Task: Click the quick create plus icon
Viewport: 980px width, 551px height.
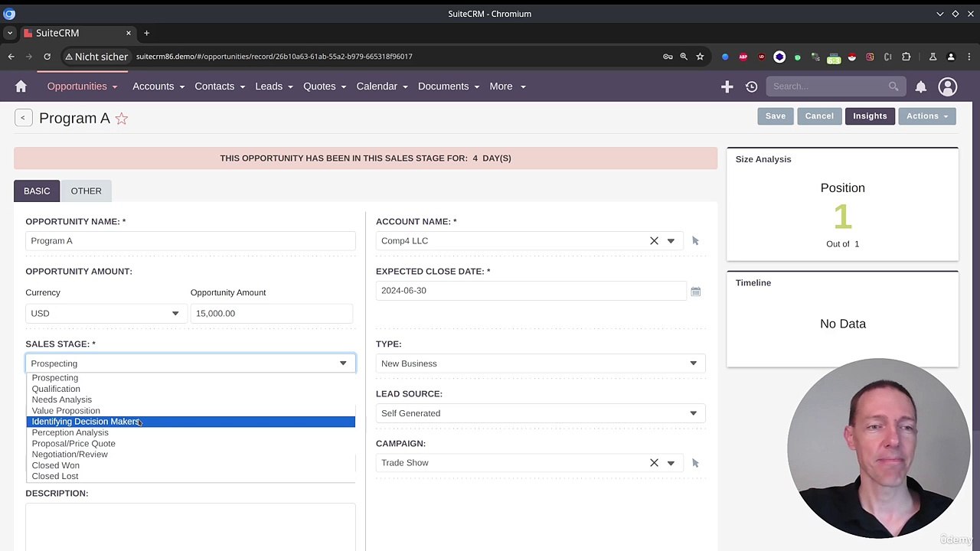Action: point(727,86)
